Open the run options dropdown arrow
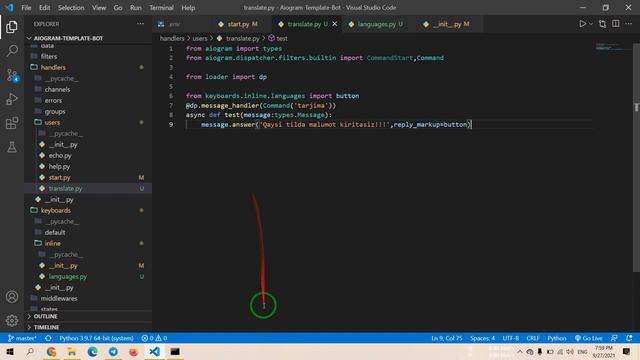The image size is (640, 360). click(591, 24)
